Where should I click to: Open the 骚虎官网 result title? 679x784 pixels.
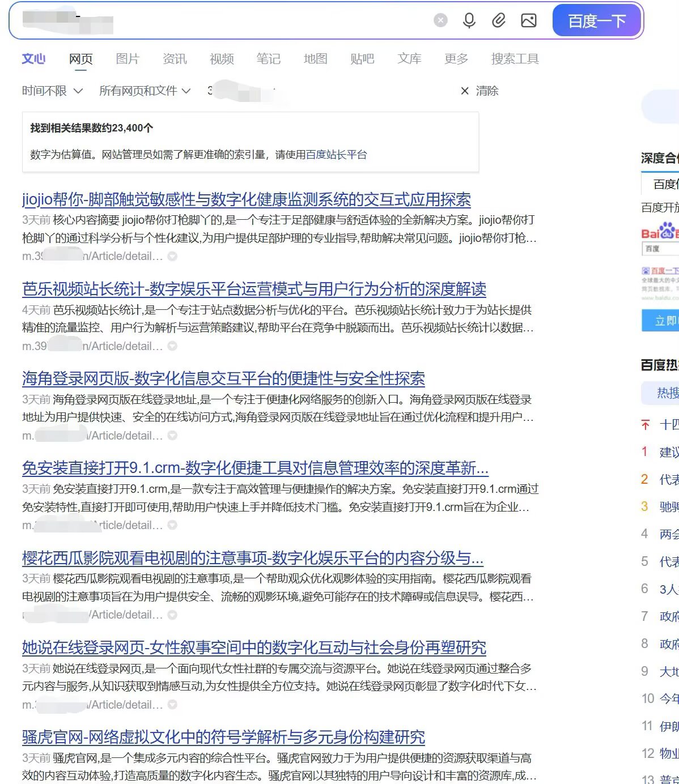coord(223,737)
